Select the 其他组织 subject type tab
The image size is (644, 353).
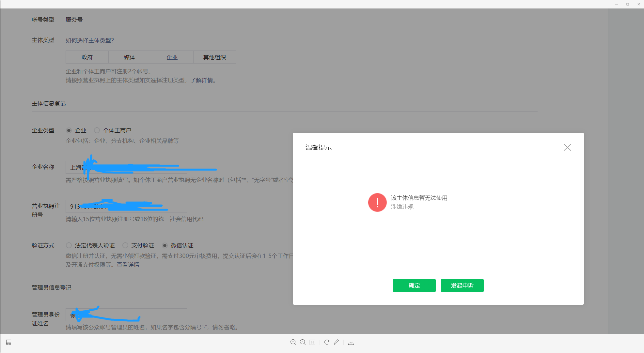[x=214, y=57]
